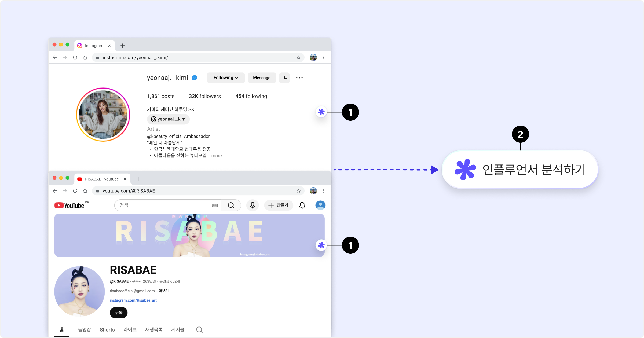The image size is (644, 338).
Task: Open the yeonaaj._.kimi Threads link
Action: click(x=169, y=119)
